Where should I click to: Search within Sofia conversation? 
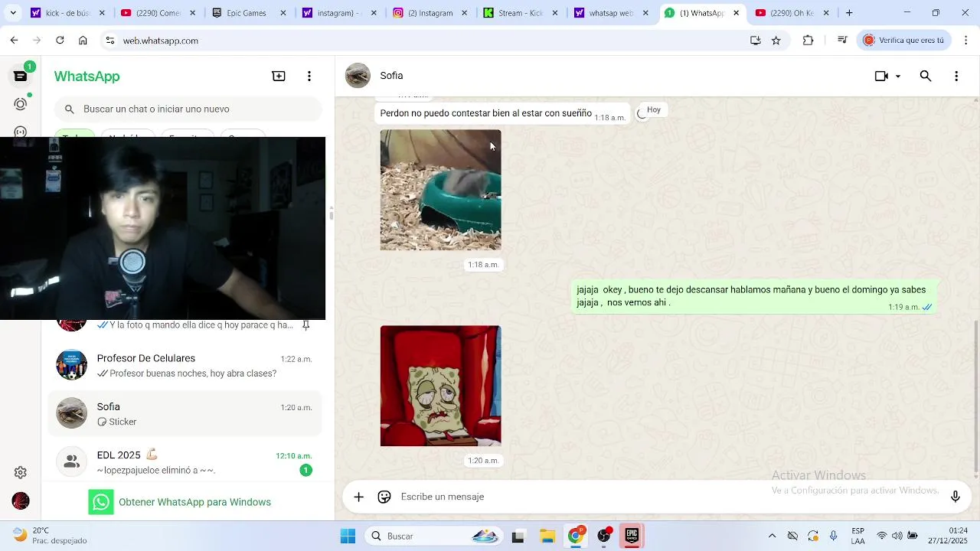click(x=926, y=76)
